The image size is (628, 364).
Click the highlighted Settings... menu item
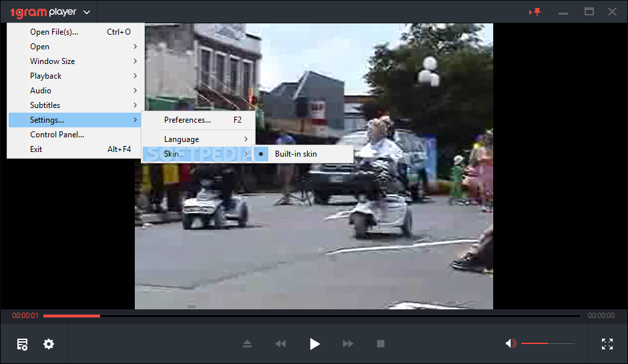(x=75, y=120)
